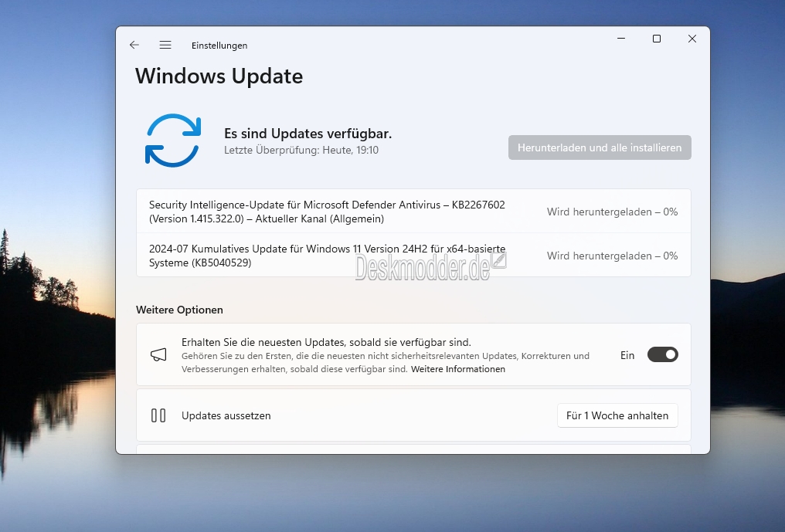Click the blue update sync icon
The image size is (785, 532).
[173, 140]
